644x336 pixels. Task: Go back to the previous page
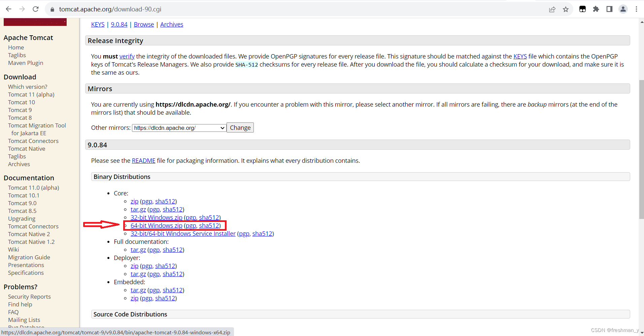[x=9, y=9]
